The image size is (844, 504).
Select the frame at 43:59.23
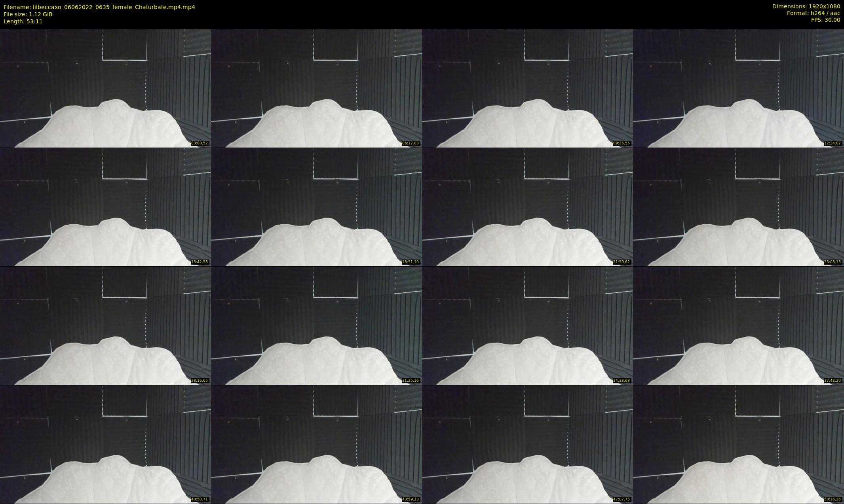316,444
